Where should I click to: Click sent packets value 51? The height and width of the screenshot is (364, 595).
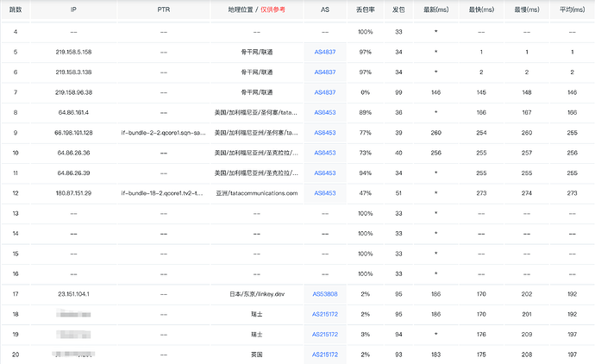tap(398, 193)
